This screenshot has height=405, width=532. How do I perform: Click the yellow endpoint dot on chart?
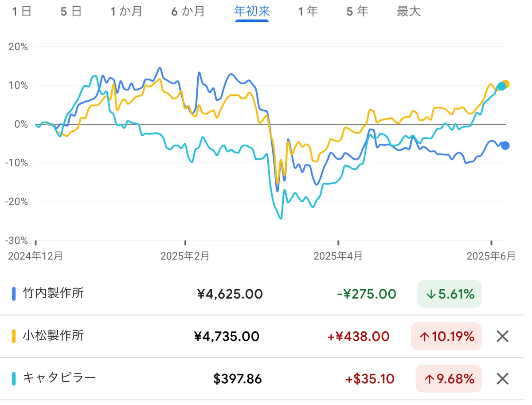(x=506, y=84)
